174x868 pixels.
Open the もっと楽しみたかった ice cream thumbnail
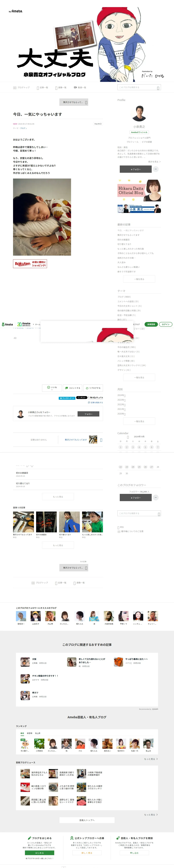click(x=92, y=522)
